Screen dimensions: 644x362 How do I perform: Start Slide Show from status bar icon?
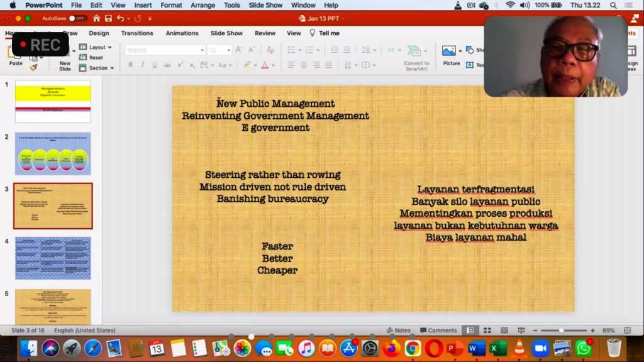point(521,331)
